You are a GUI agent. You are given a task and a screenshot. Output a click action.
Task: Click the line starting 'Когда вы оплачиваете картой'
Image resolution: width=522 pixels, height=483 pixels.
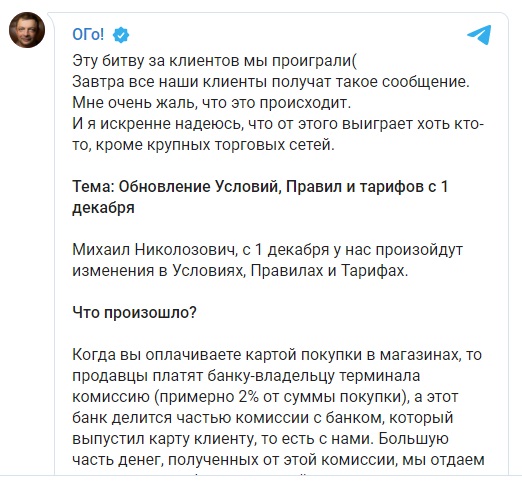pos(277,355)
